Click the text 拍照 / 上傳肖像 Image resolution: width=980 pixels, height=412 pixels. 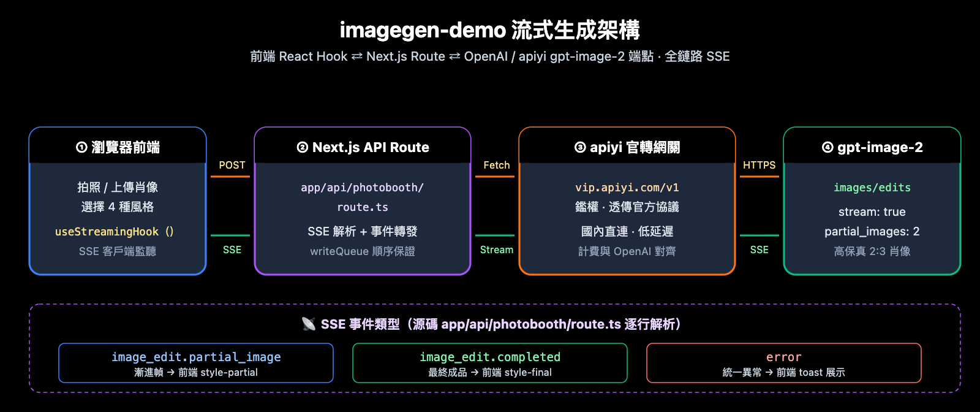click(x=118, y=187)
